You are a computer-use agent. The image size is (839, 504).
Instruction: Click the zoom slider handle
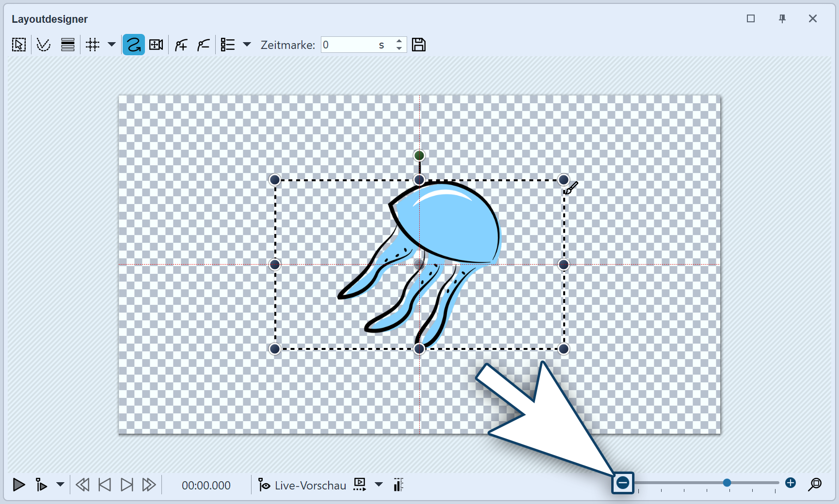[x=727, y=483]
